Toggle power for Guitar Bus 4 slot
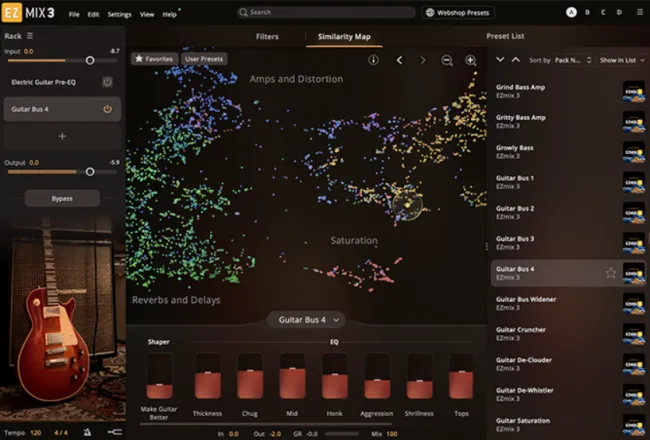The width and height of the screenshot is (650, 440). 107,109
